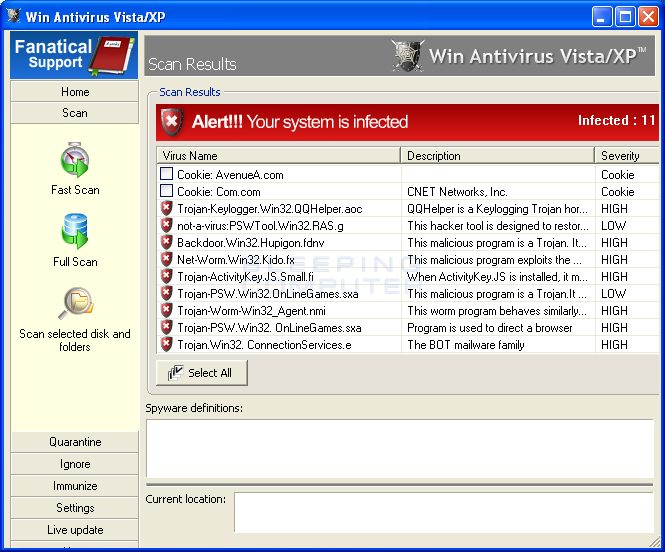Screen dimensions: 665x552
Task: Switch to the Immunize panel
Action: [x=75, y=486]
